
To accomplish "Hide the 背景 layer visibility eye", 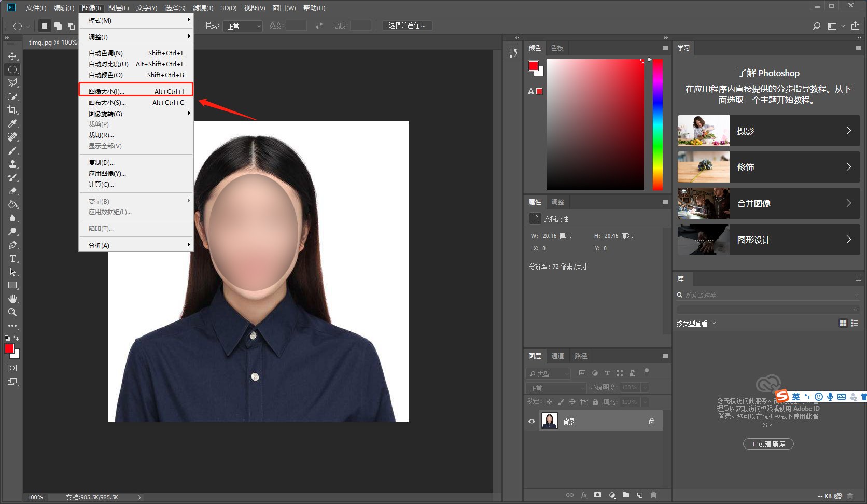I will (x=532, y=421).
